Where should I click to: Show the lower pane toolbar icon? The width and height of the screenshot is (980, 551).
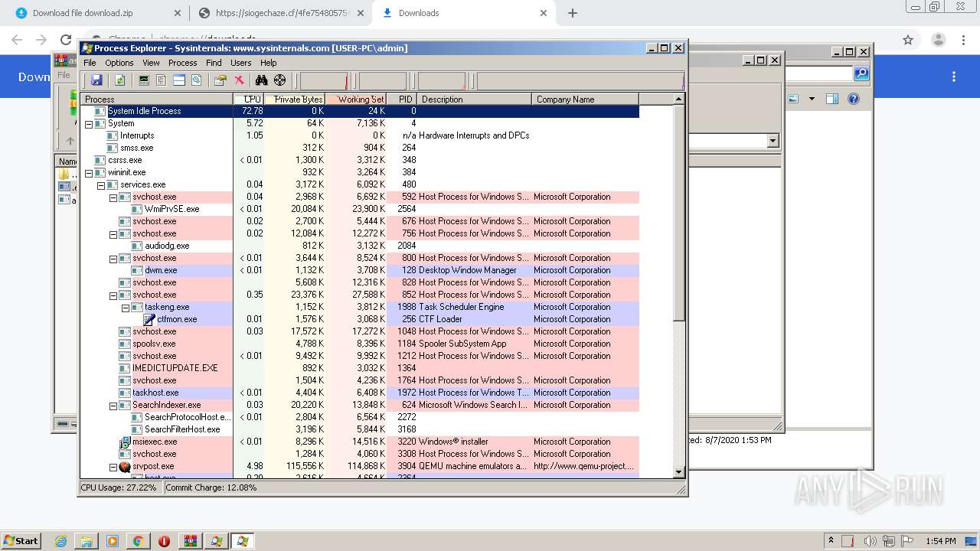click(x=179, y=80)
